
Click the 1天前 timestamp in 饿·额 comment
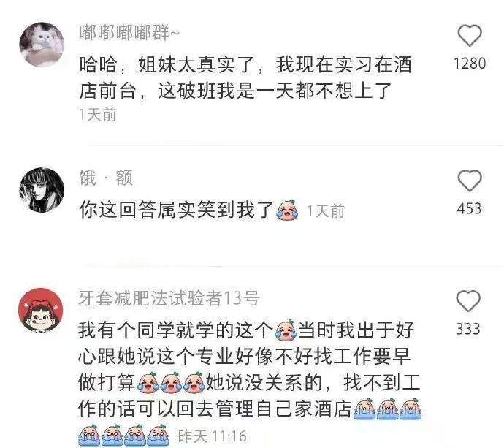[x=326, y=211]
